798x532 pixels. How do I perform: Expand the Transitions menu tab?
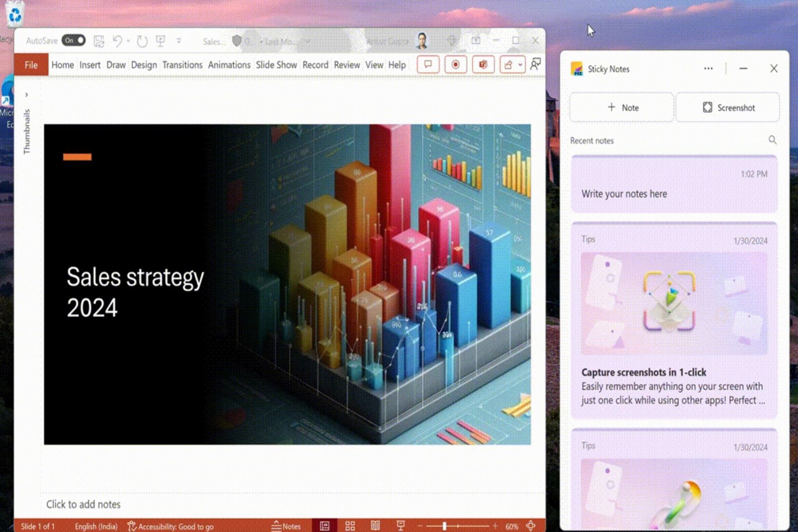coord(182,65)
